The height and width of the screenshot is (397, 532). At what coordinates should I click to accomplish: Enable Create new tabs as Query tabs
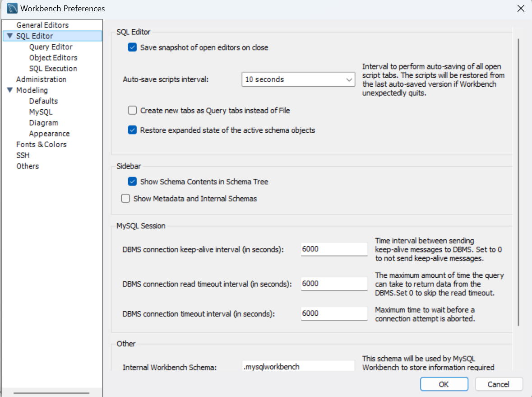tap(132, 110)
